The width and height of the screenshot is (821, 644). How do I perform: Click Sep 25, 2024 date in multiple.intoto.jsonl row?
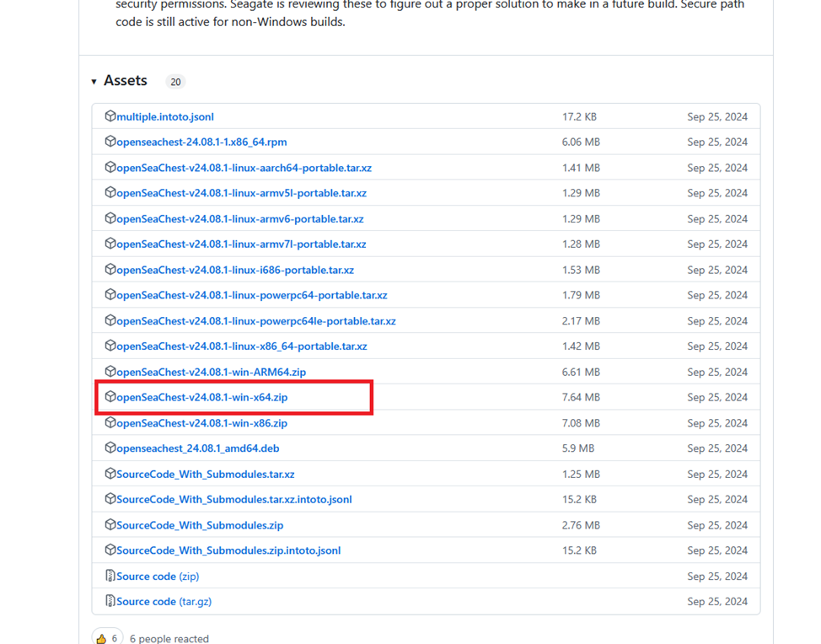(717, 117)
